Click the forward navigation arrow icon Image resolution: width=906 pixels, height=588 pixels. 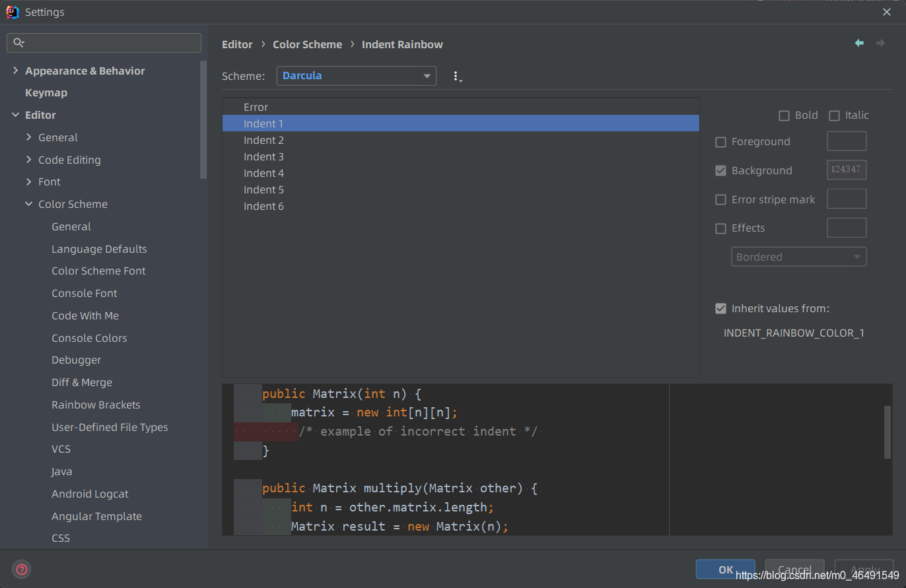click(880, 43)
